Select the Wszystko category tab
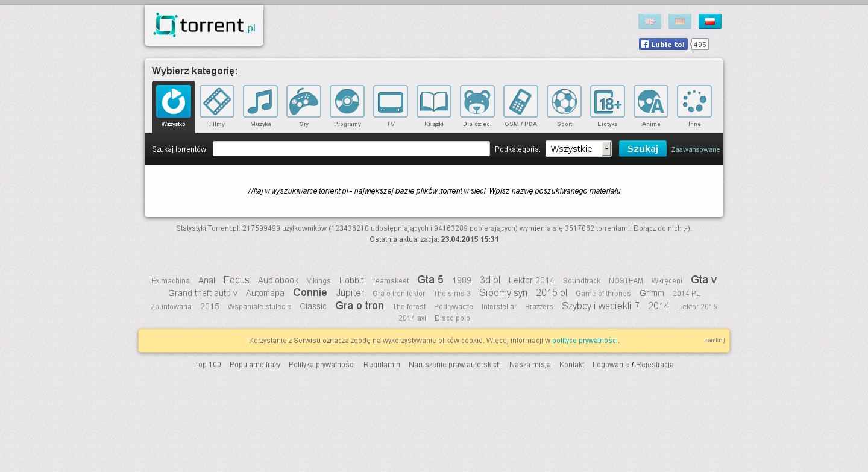868x472 pixels. click(174, 102)
